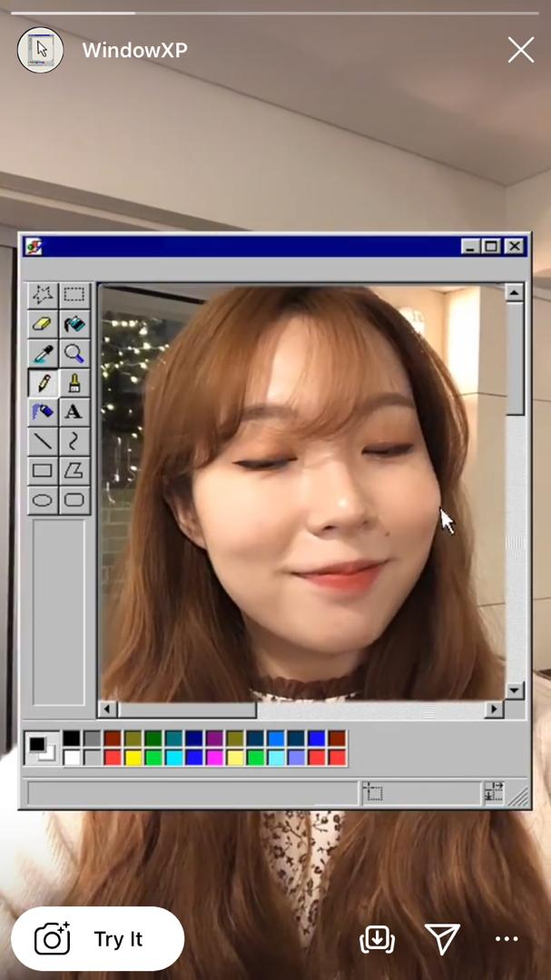This screenshot has height=980, width=551.
Task: Tap the Try It button
Action: 97,939
